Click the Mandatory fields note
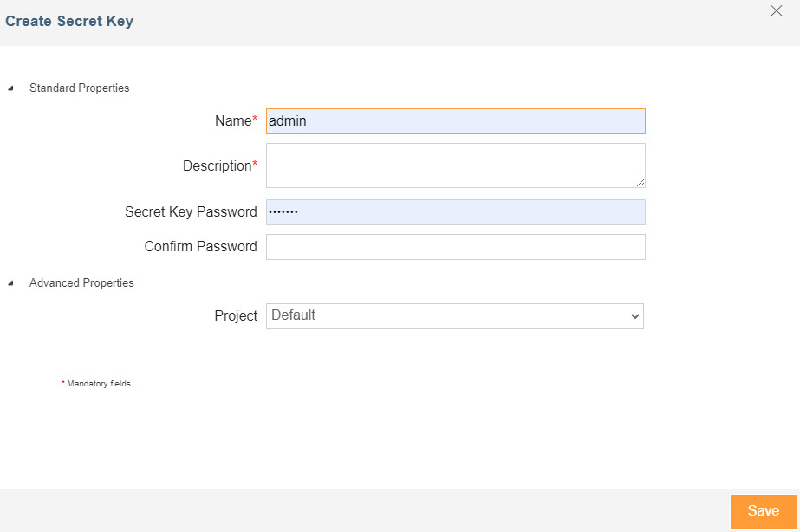Image resolution: width=800 pixels, height=532 pixels. (x=99, y=383)
